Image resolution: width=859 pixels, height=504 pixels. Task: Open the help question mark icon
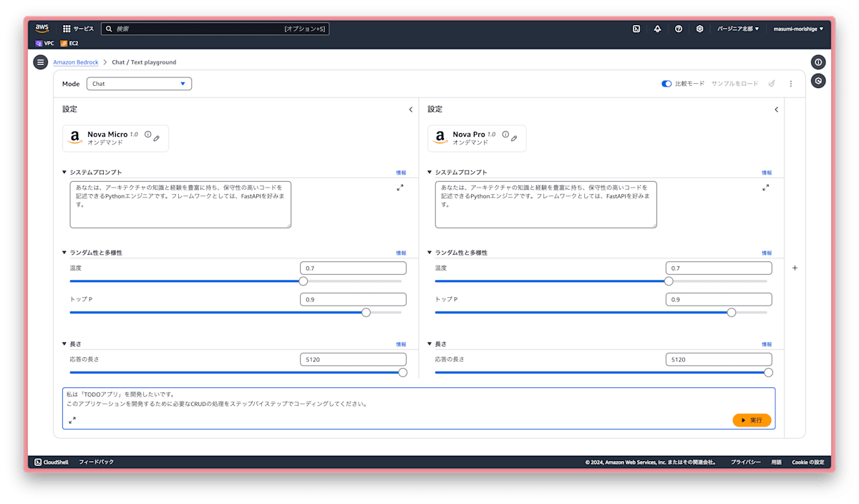point(679,29)
